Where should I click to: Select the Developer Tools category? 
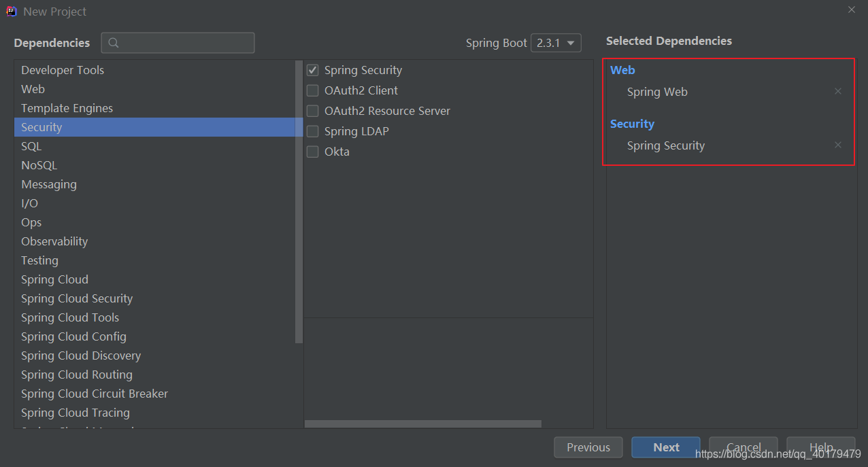[63, 70]
